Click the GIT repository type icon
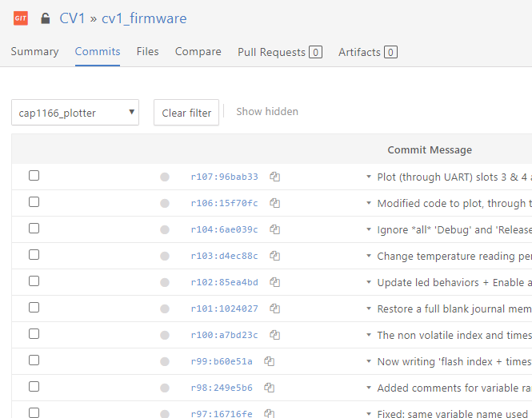 [21, 18]
